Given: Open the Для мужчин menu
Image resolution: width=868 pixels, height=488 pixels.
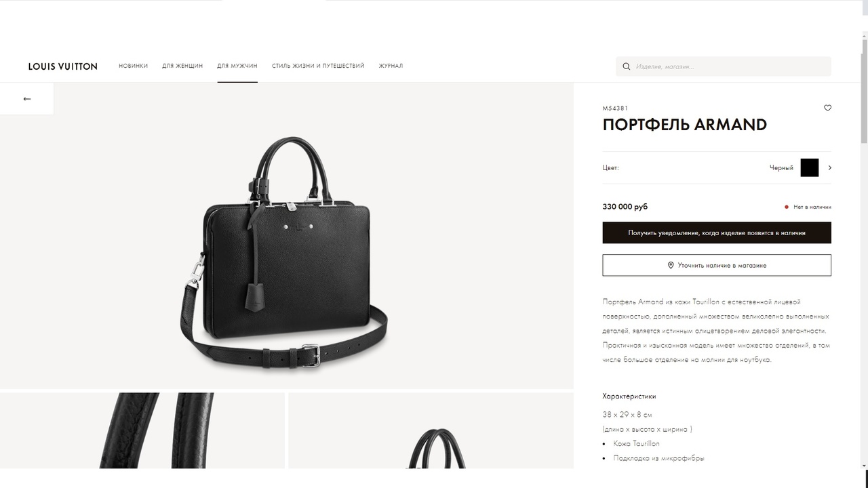Looking at the screenshot, I should pos(237,66).
